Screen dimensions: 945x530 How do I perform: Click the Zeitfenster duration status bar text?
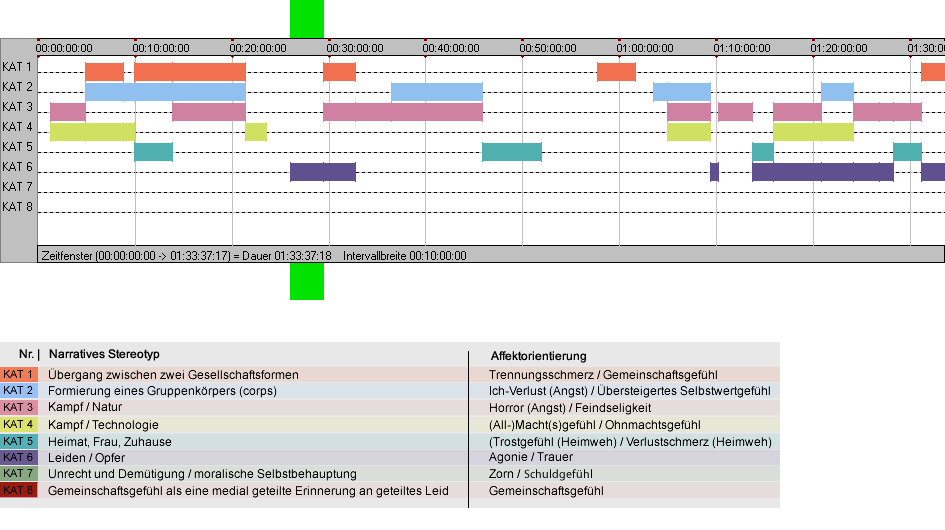(x=254, y=256)
